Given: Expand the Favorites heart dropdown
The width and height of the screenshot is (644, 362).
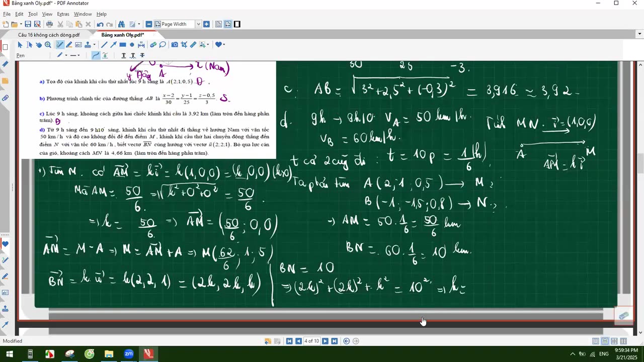Looking at the screenshot, I should (224, 45).
